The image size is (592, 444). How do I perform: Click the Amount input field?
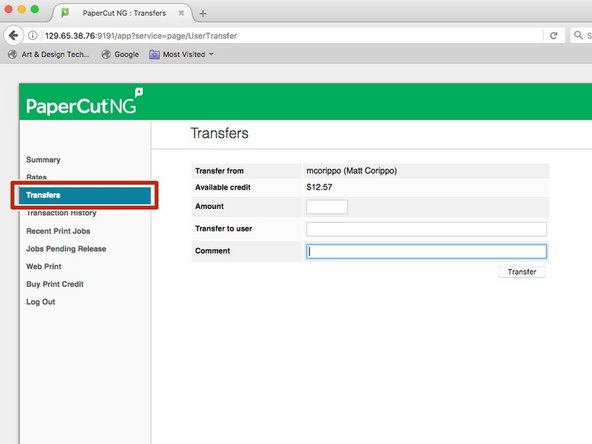pos(327,207)
